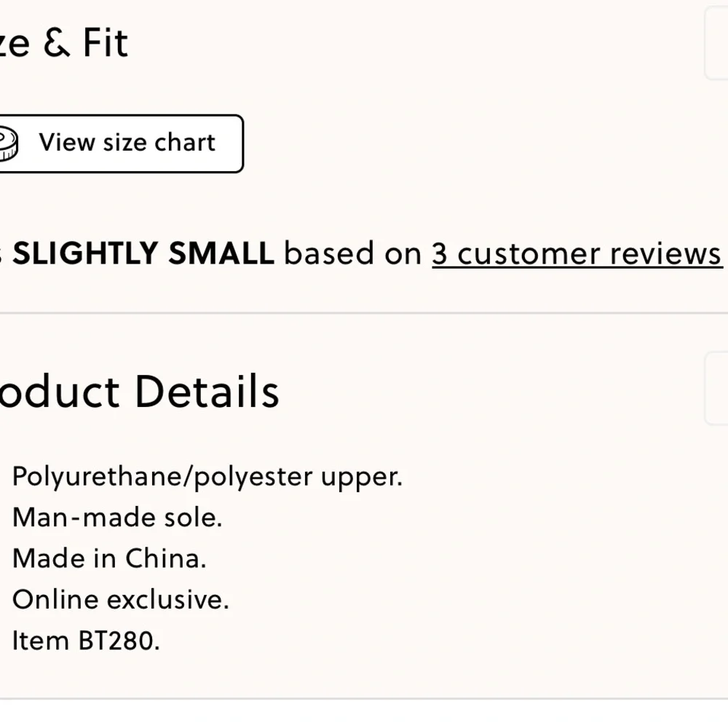
Task: Open the 3 customer reviews link
Action: (x=577, y=253)
